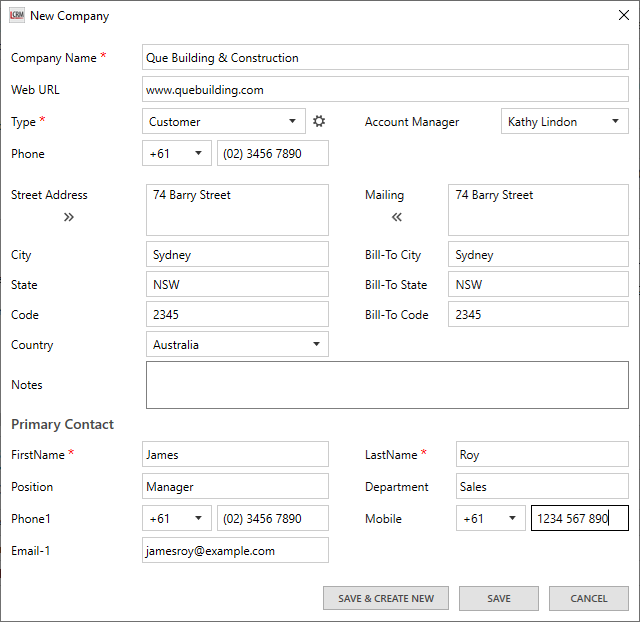Click the Save button
640x622 pixels.
[x=499, y=599]
